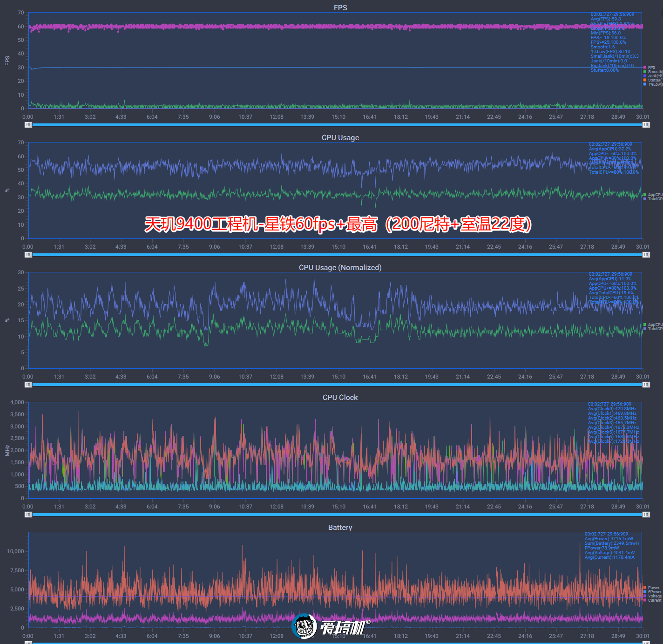Toggle the Stutter series legend entry
The image size is (663, 644).
653,80
